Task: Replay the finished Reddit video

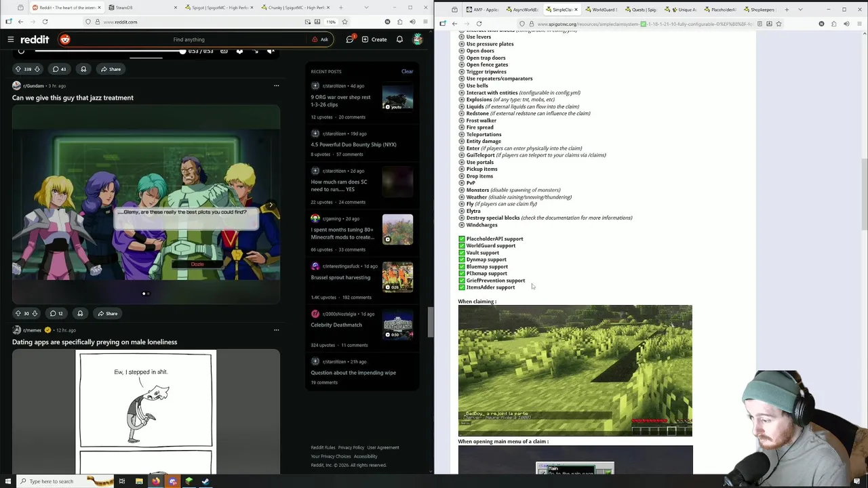Action: 21,52
